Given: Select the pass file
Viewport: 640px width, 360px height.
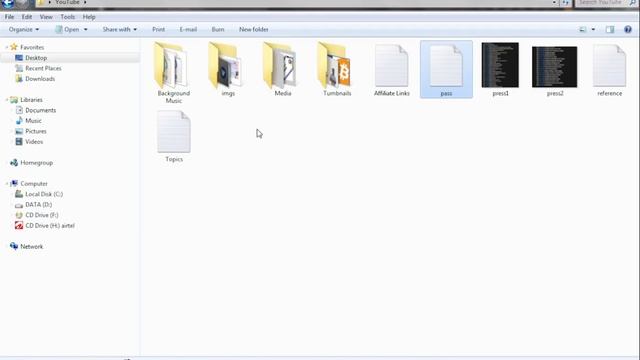Looking at the screenshot, I should coord(446,69).
